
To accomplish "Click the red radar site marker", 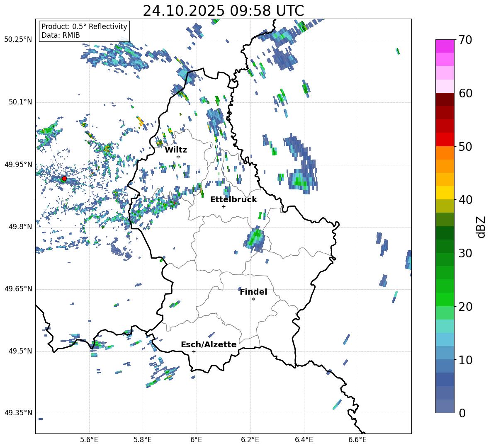I will (x=64, y=178).
